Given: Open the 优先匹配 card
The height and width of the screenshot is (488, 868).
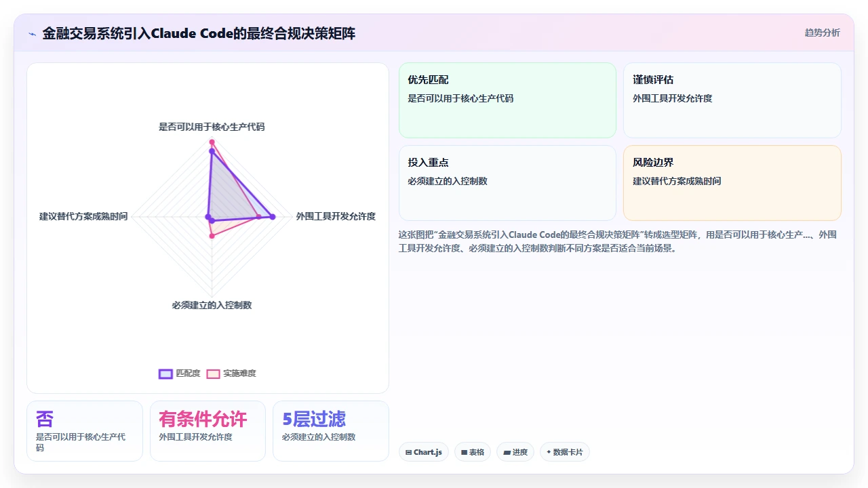Looking at the screenshot, I should tap(507, 100).
